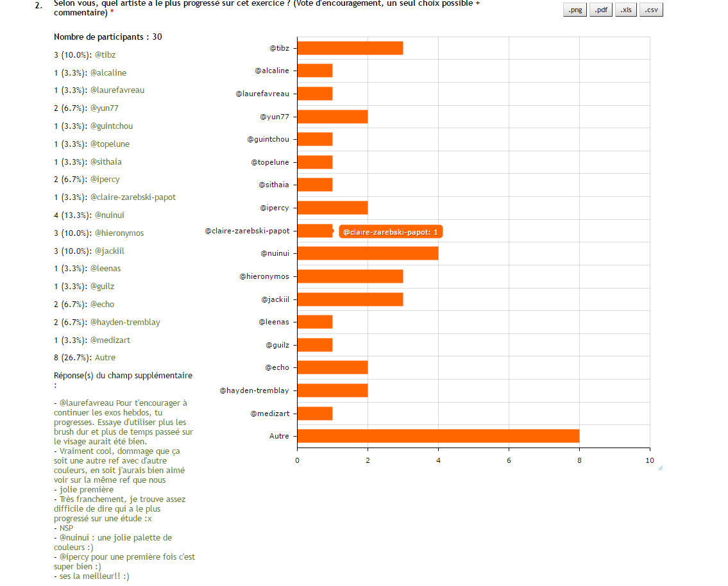
Task: Select the @medizart bar
Action: point(314,414)
